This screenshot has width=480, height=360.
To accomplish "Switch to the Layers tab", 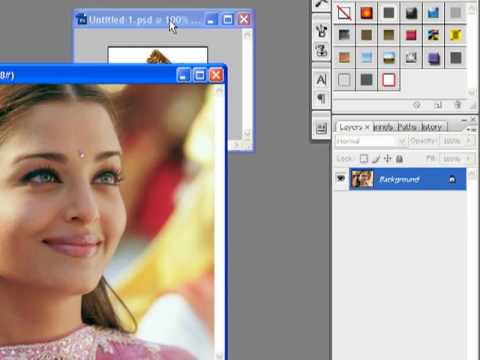I will [x=351, y=127].
